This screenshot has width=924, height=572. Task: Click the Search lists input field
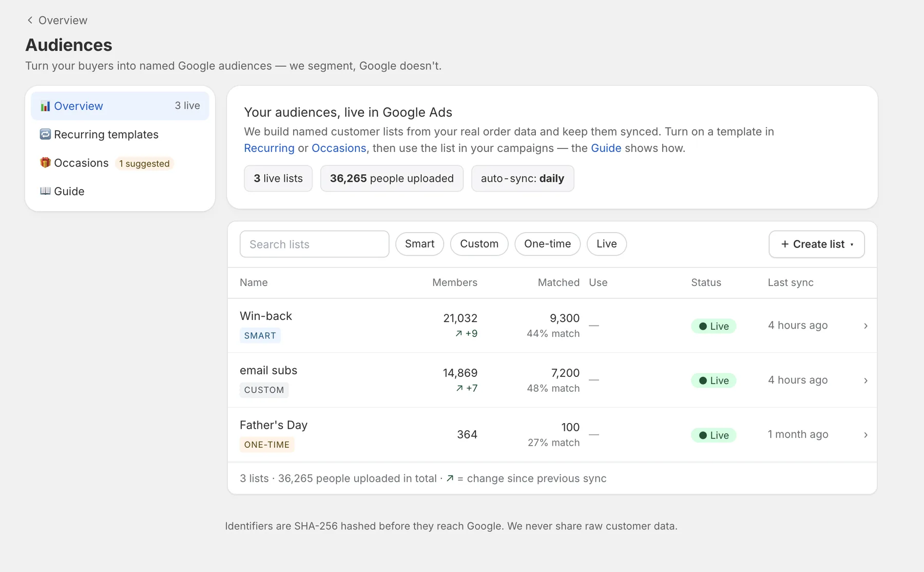[x=314, y=244]
